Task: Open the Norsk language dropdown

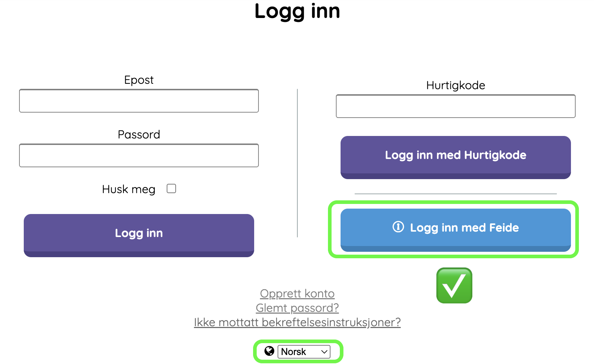Action: click(x=303, y=352)
